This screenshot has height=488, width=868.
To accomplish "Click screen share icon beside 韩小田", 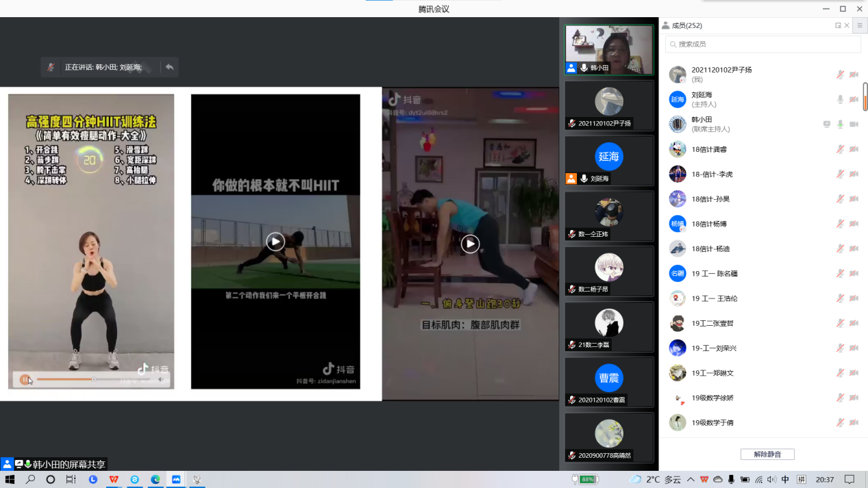I will (827, 125).
